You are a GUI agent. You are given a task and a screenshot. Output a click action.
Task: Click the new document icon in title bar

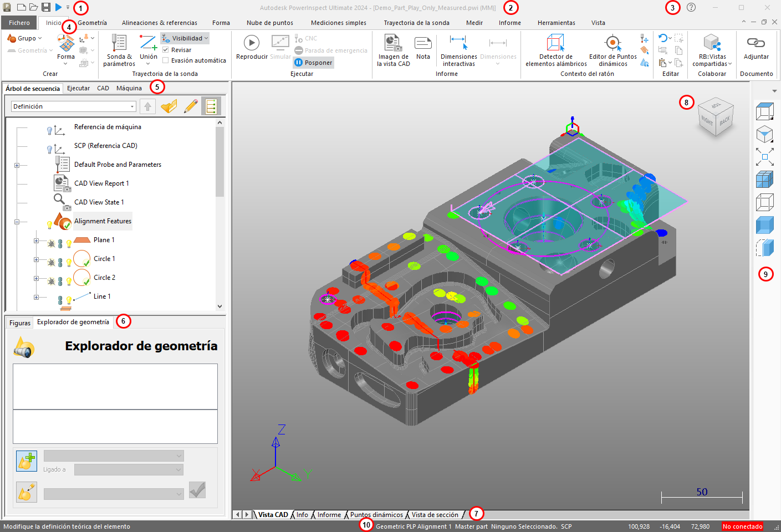click(x=21, y=7)
